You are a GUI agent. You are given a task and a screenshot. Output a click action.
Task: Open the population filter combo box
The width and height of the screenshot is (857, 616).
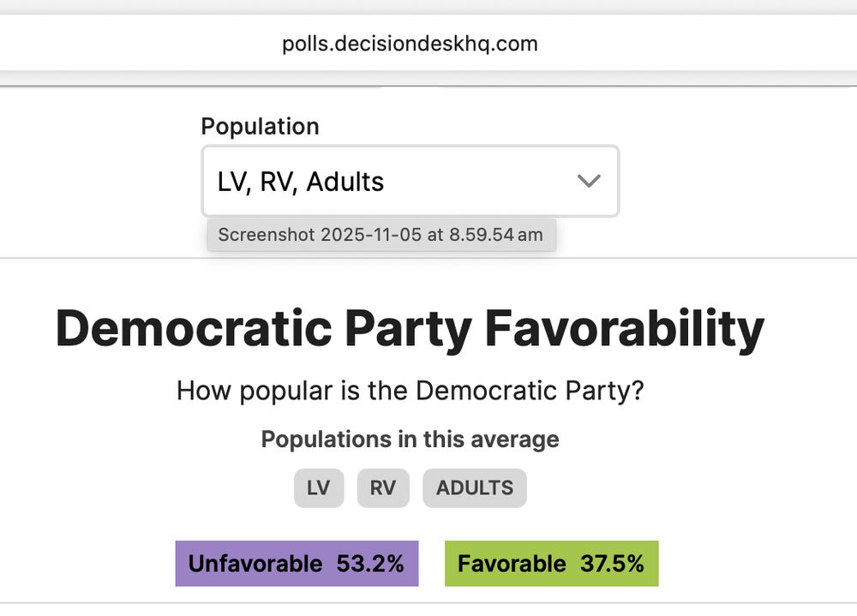(x=410, y=181)
